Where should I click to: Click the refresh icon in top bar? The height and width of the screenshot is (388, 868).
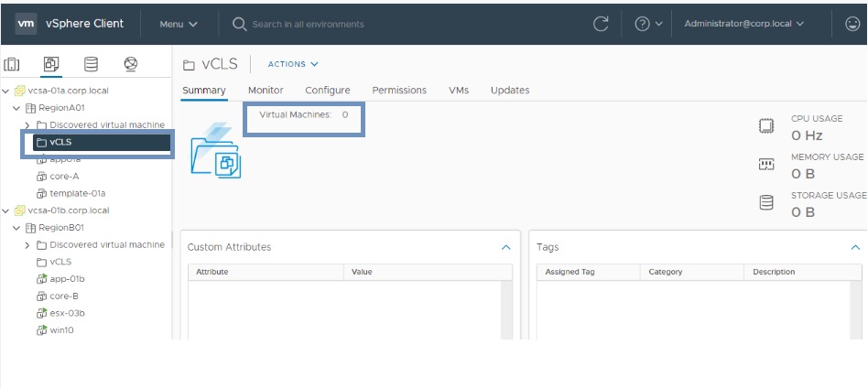[x=601, y=24]
